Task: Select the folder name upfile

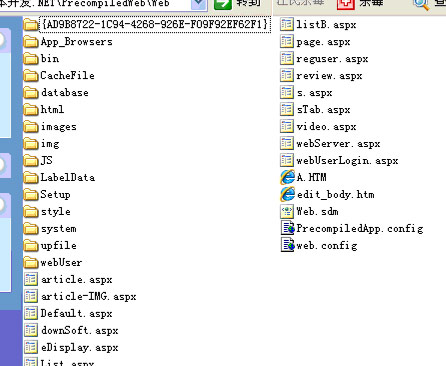Action: (58, 246)
